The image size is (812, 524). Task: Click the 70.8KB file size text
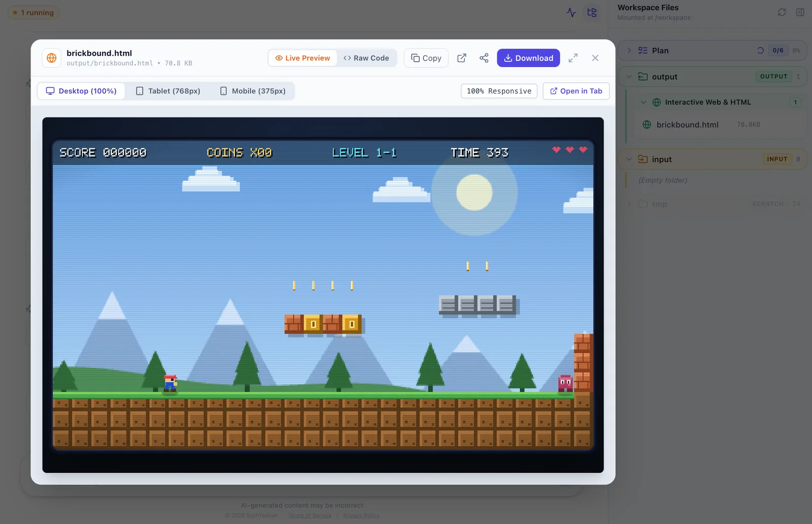point(749,124)
